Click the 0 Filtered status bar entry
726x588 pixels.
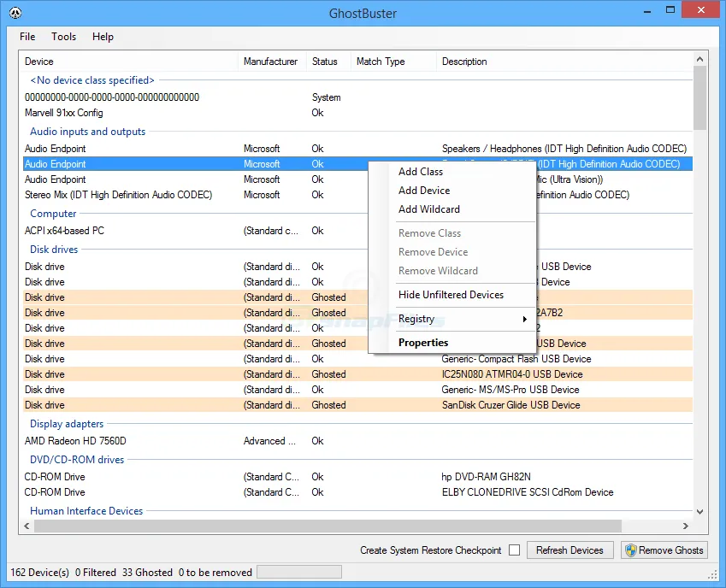click(96, 573)
